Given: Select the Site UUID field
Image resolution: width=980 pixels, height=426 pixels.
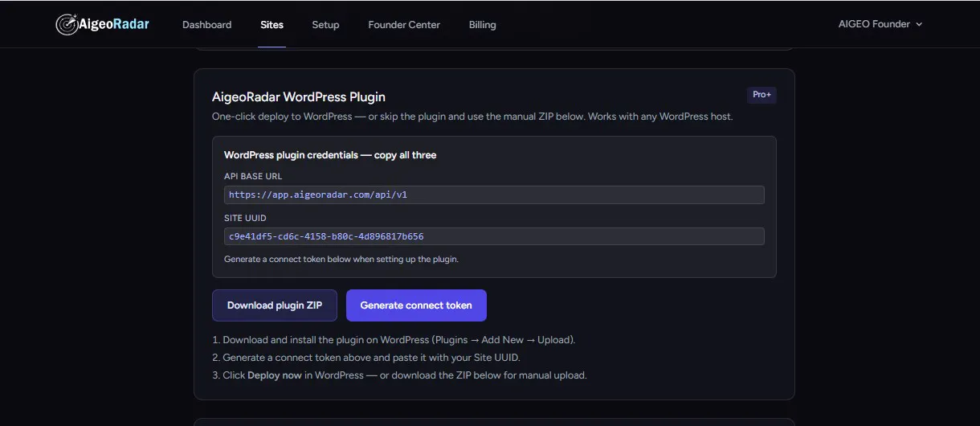Looking at the screenshot, I should tap(494, 236).
